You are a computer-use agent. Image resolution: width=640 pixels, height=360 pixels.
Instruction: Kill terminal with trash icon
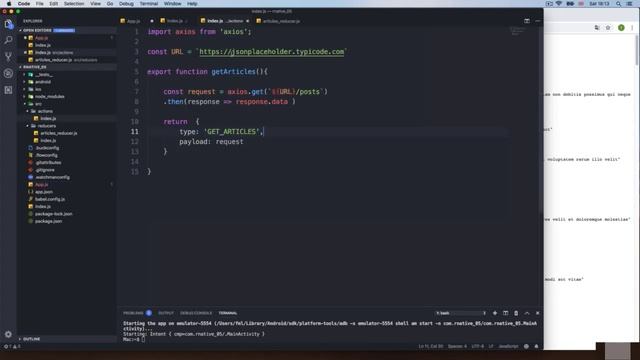coord(516,313)
